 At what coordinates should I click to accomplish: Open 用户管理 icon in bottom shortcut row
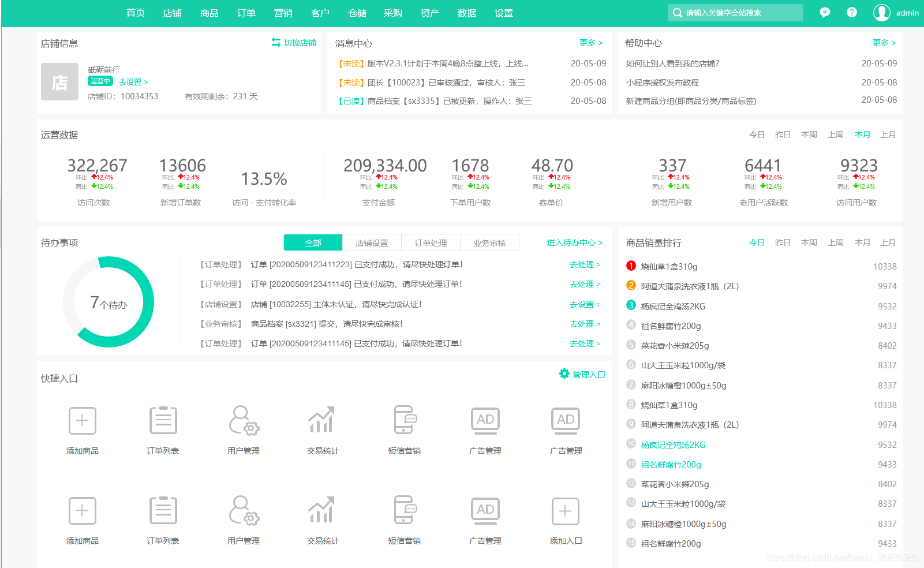[244, 510]
